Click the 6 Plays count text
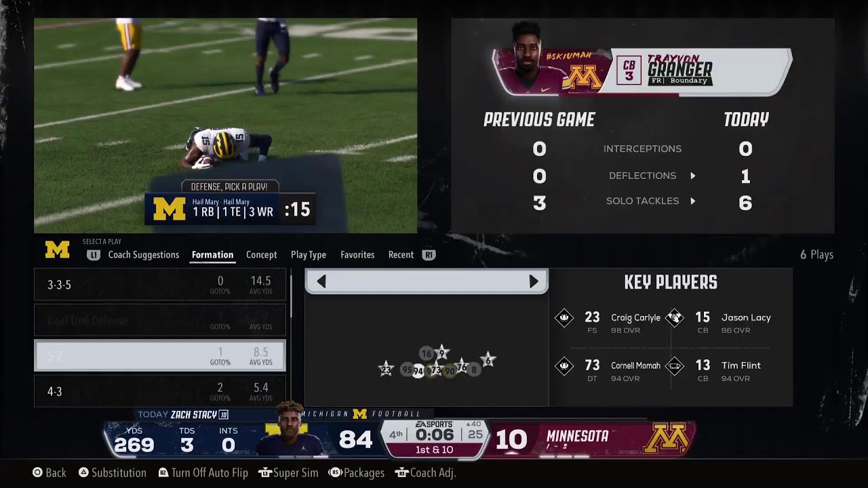 click(x=816, y=255)
